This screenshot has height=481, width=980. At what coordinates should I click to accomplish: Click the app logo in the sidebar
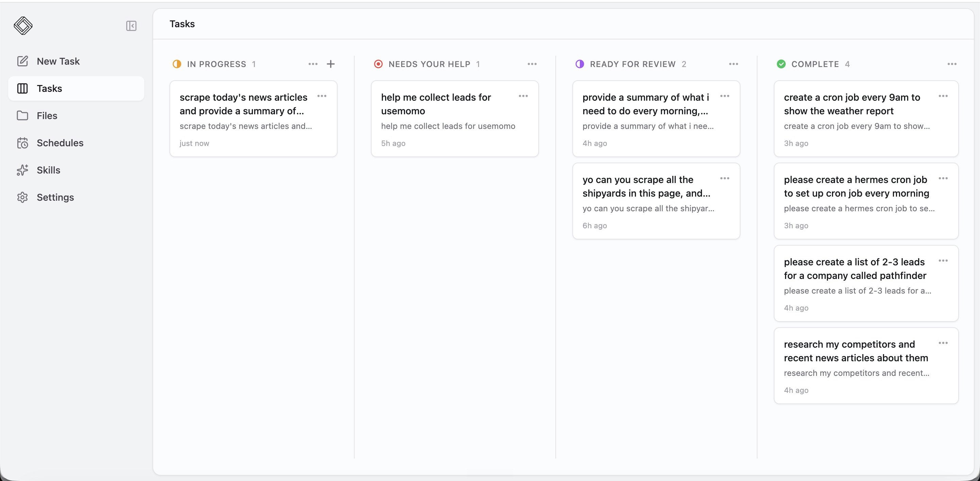23,26
